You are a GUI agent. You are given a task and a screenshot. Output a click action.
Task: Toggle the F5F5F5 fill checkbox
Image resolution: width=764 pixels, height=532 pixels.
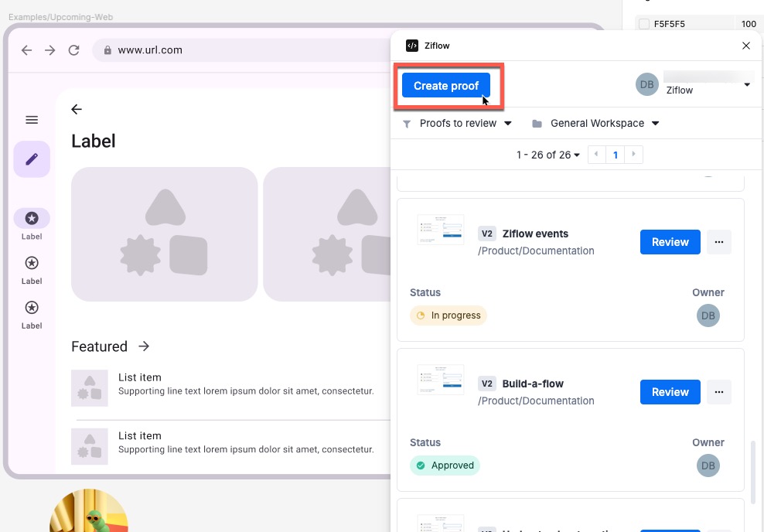[x=644, y=24]
